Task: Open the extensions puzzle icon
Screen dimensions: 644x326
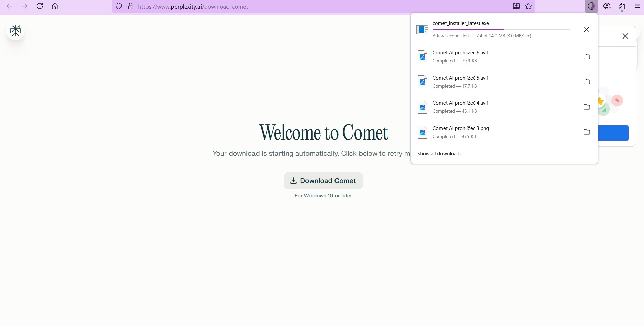Action: pos(622,6)
